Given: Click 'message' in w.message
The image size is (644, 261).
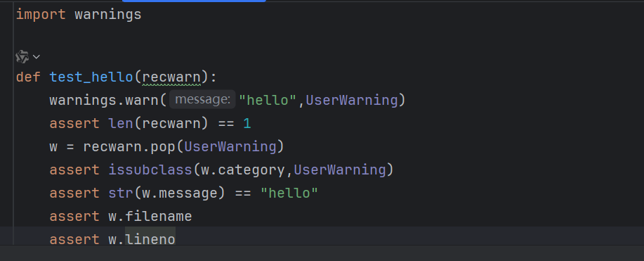Looking at the screenshot, I should 188,193.
